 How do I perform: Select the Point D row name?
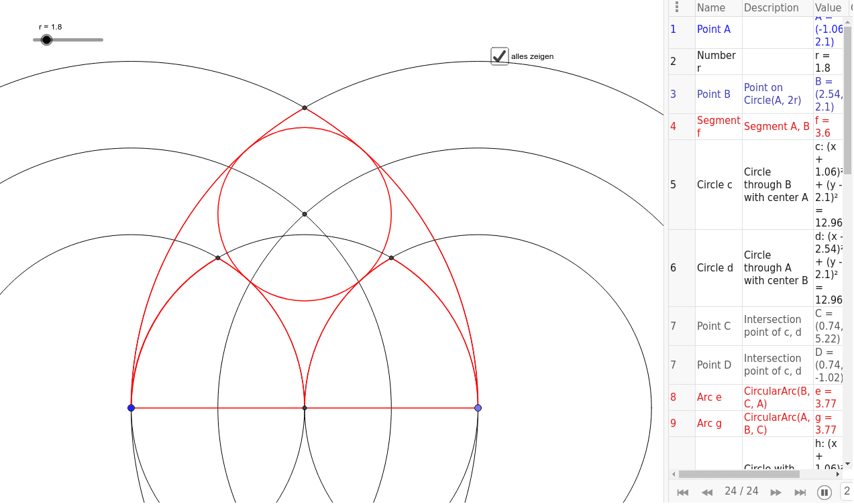click(x=714, y=365)
